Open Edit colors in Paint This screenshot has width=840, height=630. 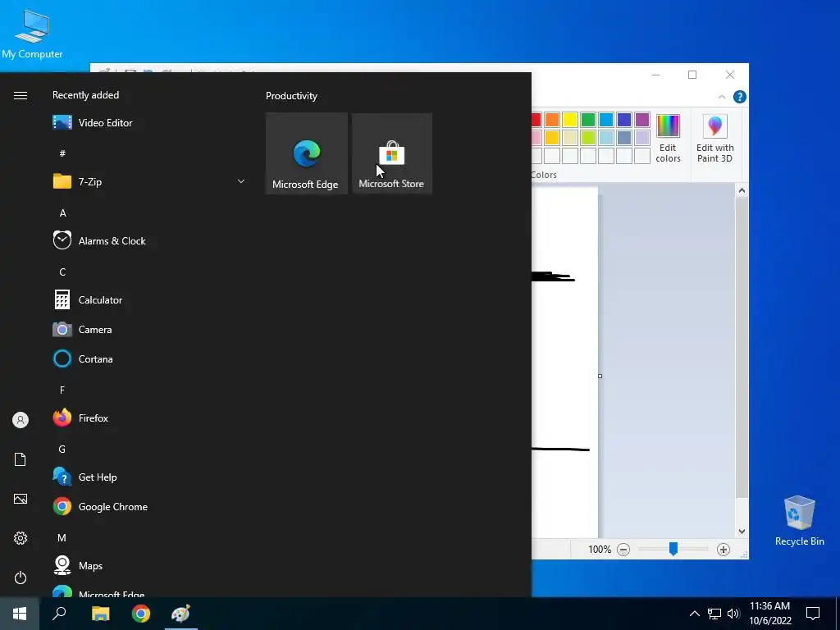(x=668, y=138)
